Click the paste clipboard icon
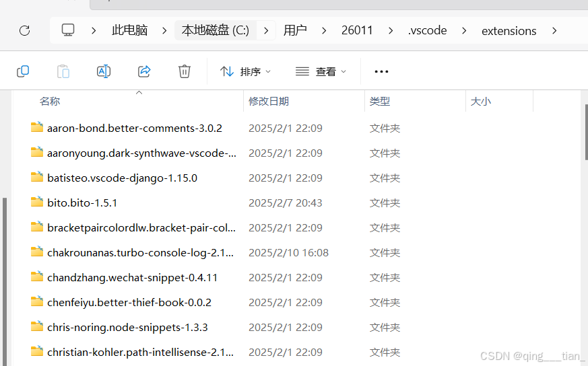Viewport: 588px width, 366px height. coord(63,71)
